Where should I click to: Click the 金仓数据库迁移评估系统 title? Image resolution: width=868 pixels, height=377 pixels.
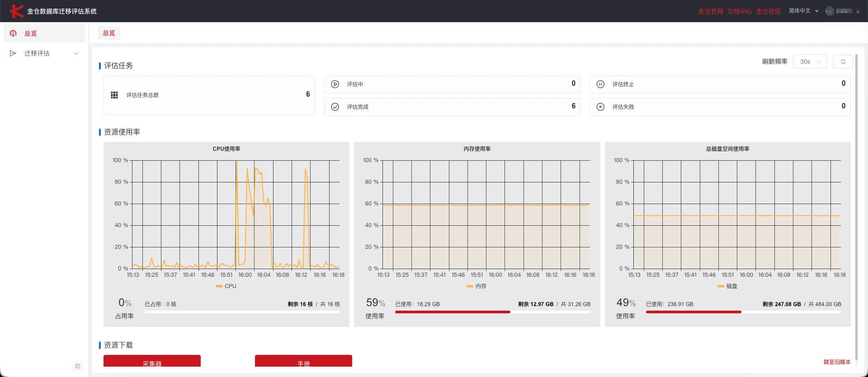click(62, 11)
